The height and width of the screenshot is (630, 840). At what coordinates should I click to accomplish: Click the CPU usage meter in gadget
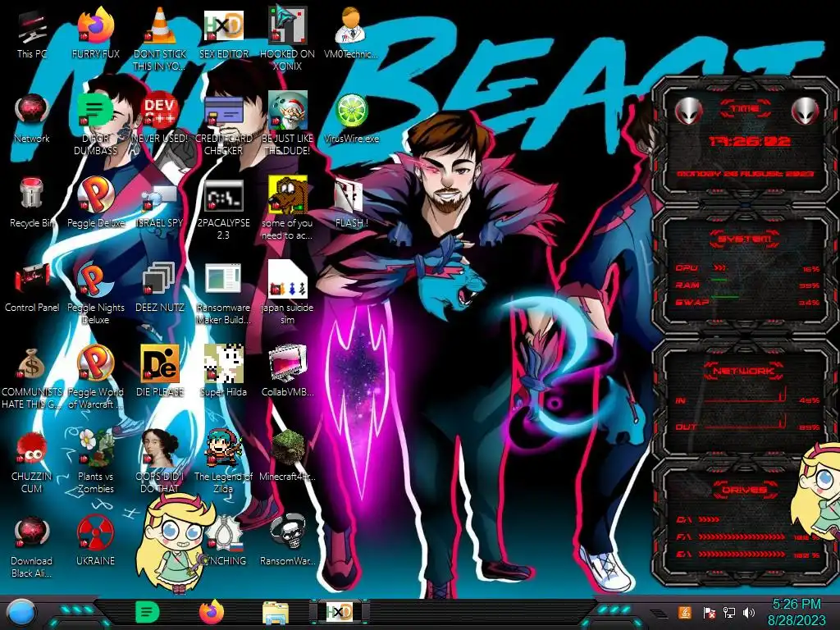pos(747,268)
